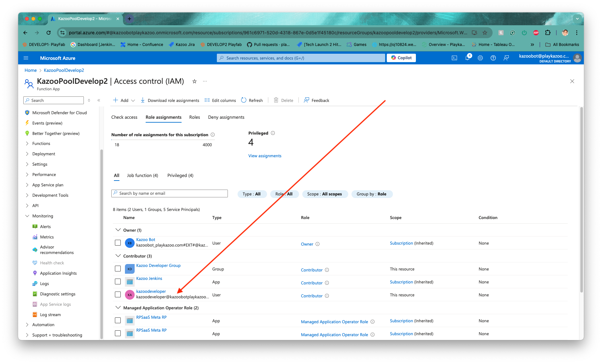This screenshot has width=602, height=364.
Task: Switch to the Deny assignments tab
Action: click(x=226, y=117)
